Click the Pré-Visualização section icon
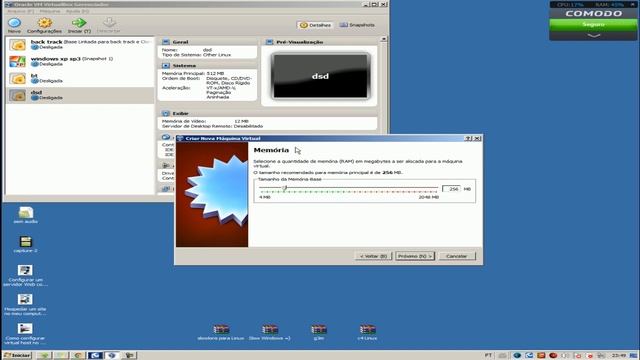This screenshot has height=360, width=640. tap(269, 42)
